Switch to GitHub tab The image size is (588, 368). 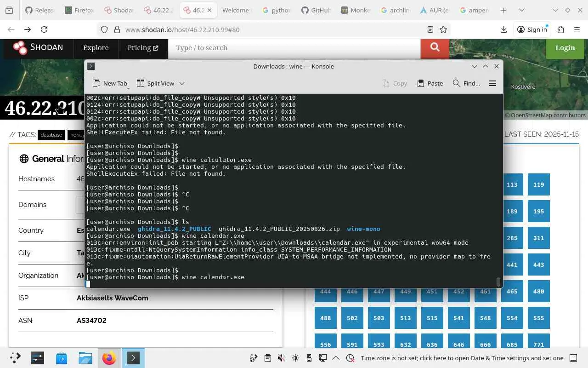click(316, 10)
